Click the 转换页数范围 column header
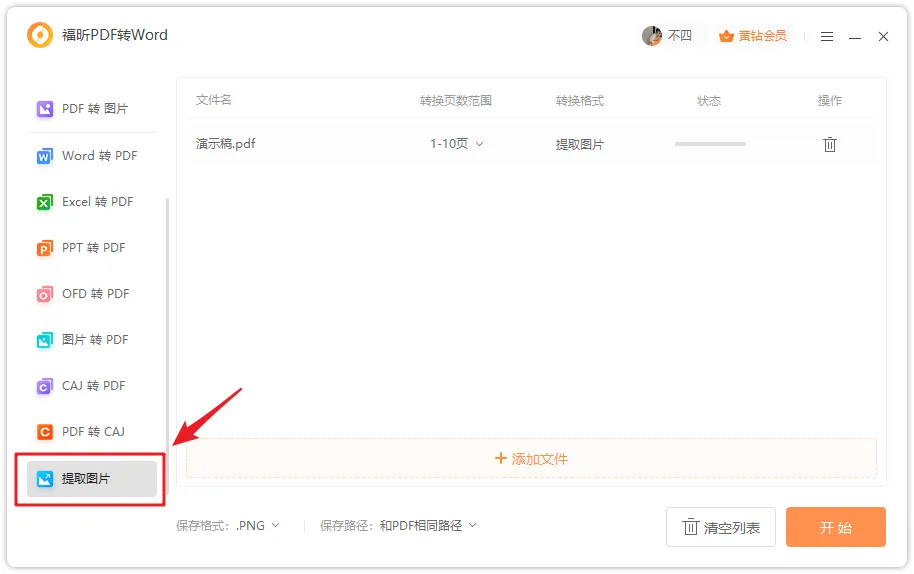Image resolution: width=914 pixels, height=574 pixels. click(456, 101)
